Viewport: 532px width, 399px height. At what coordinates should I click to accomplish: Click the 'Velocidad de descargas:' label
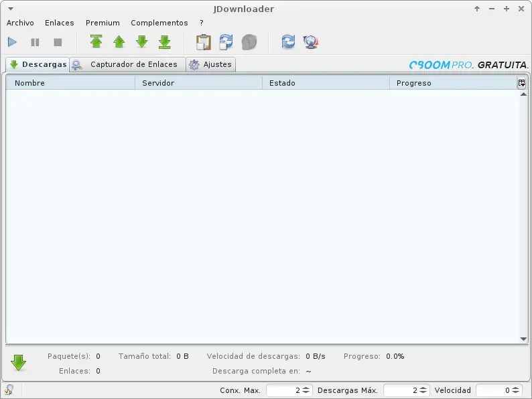pos(253,356)
